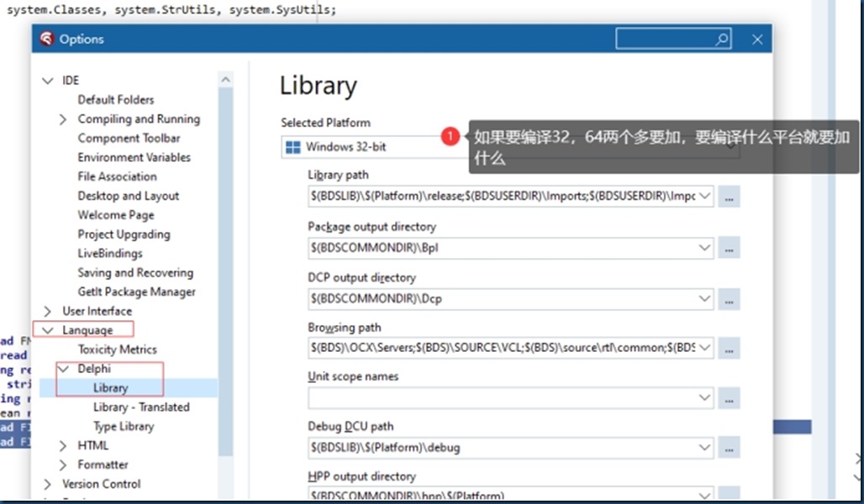Expand the User Interface node
Screen dimensions: 864x504
pyautogui.click(x=47, y=312)
